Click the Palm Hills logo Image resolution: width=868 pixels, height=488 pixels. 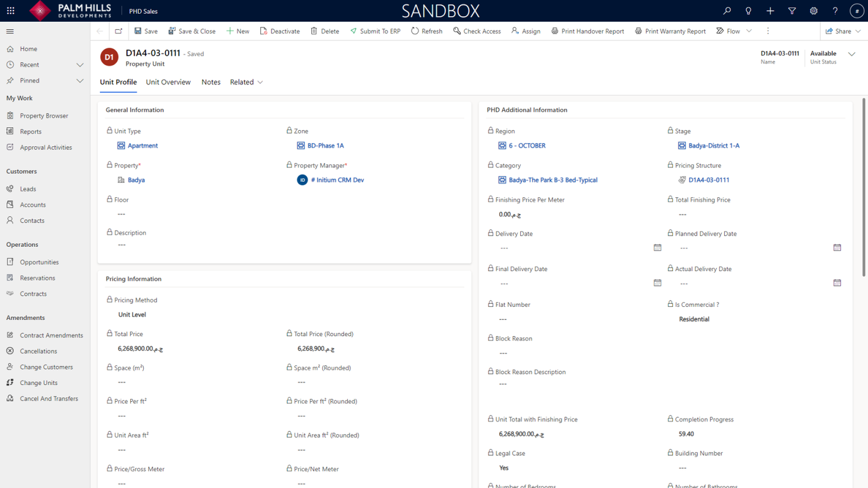point(69,11)
